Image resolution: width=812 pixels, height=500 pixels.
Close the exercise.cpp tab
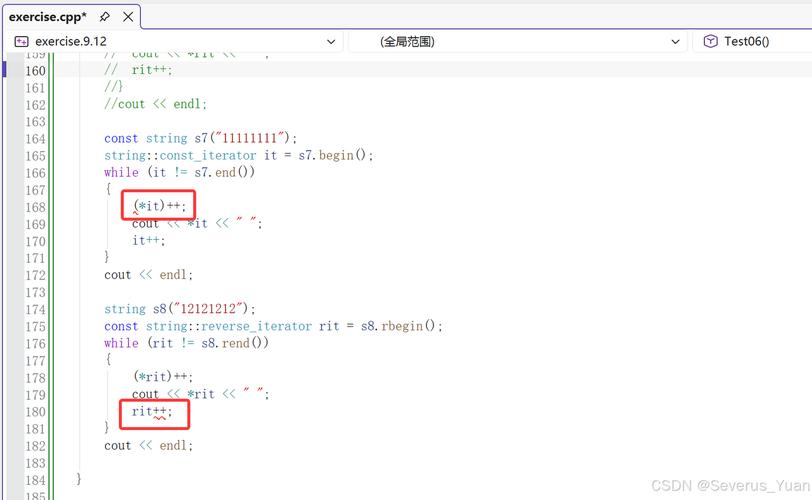pos(128,17)
